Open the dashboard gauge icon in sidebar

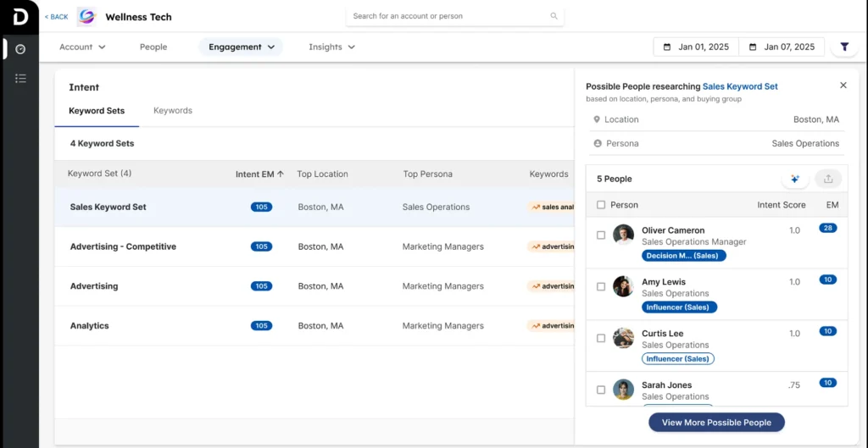click(20, 49)
